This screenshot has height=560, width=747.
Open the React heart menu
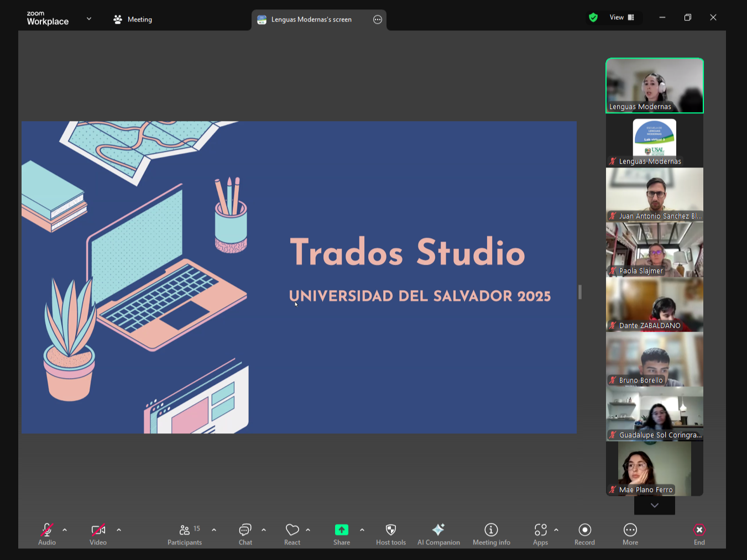point(292,533)
